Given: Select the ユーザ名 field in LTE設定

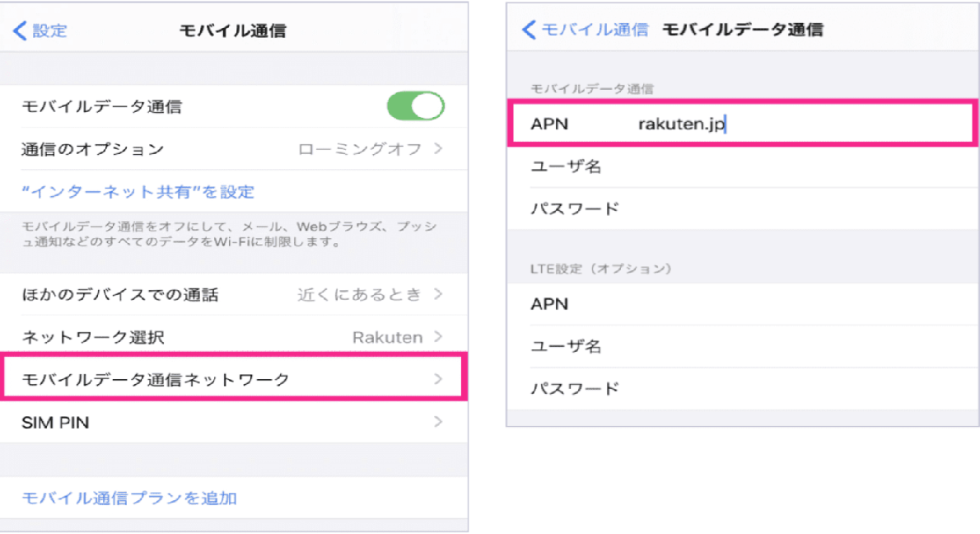Looking at the screenshot, I should point(743,346).
